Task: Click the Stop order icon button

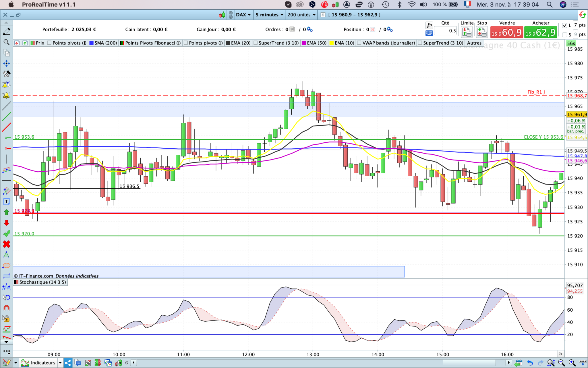Action: point(482,32)
